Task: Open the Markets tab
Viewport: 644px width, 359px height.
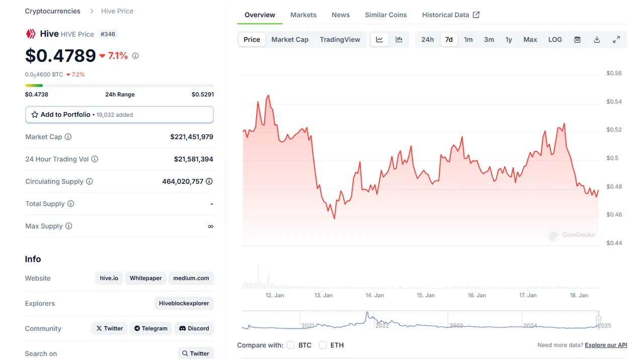Action: click(x=303, y=15)
